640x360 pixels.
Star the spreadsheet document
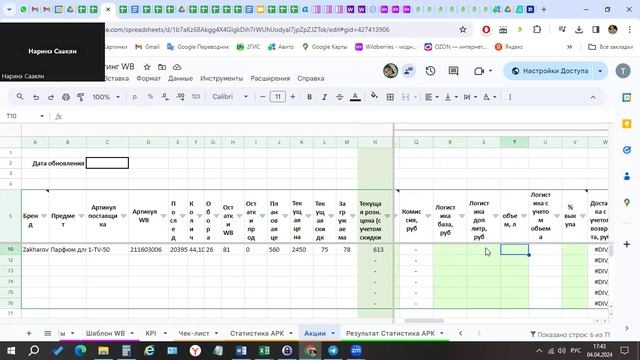tap(147, 67)
